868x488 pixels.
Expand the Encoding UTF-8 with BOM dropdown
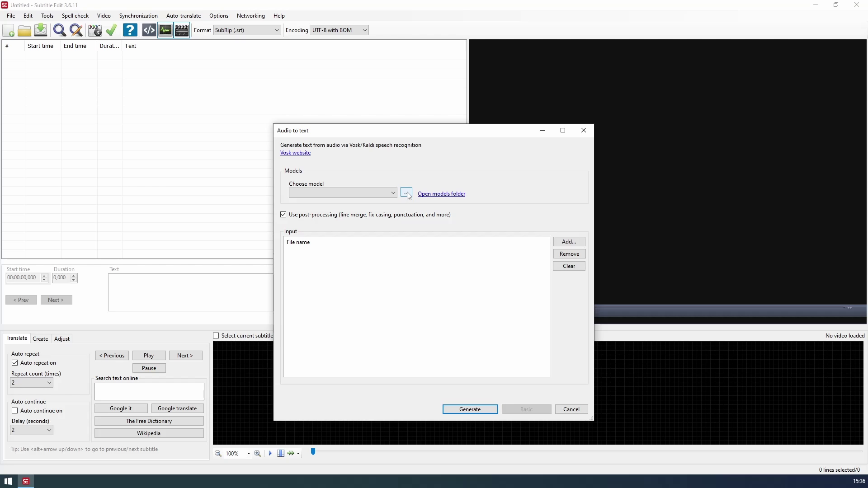[364, 30]
